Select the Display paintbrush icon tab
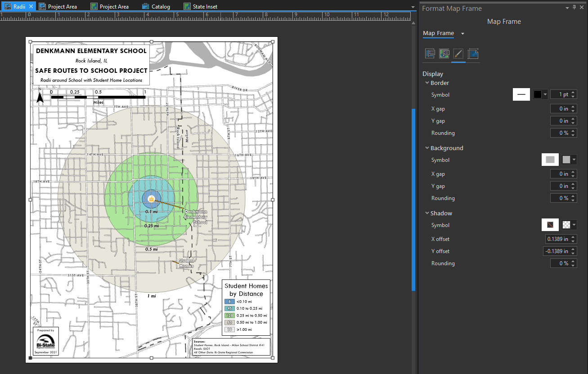588x374 pixels. (458, 54)
